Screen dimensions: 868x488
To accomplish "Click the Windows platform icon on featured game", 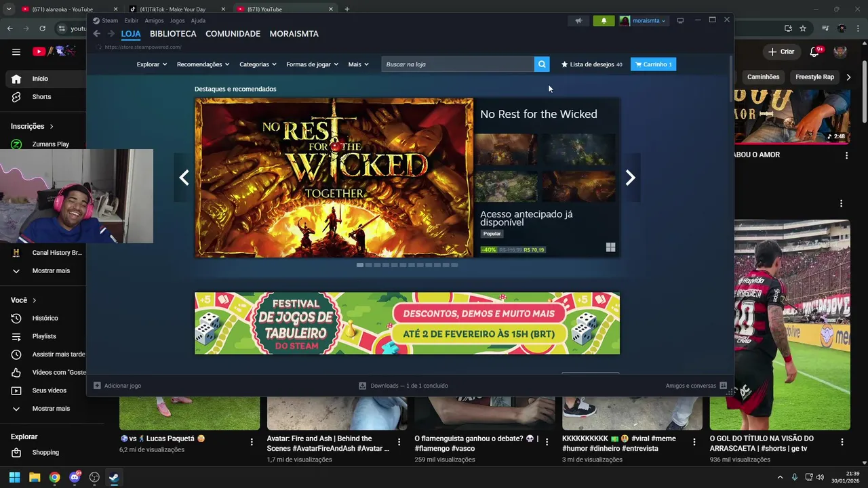I will point(610,247).
